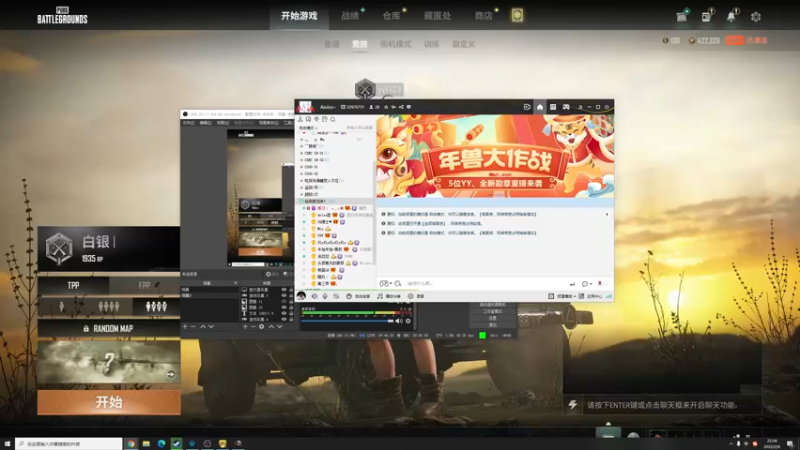
Task: Click the RANDOM MAP button
Action: click(x=109, y=329)
